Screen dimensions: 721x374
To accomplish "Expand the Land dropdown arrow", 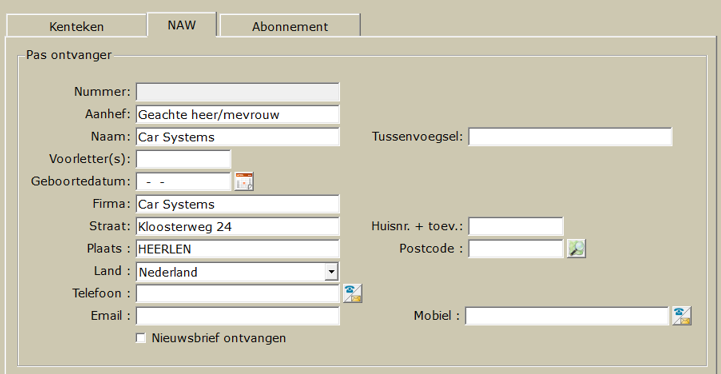I will (331, 271).
